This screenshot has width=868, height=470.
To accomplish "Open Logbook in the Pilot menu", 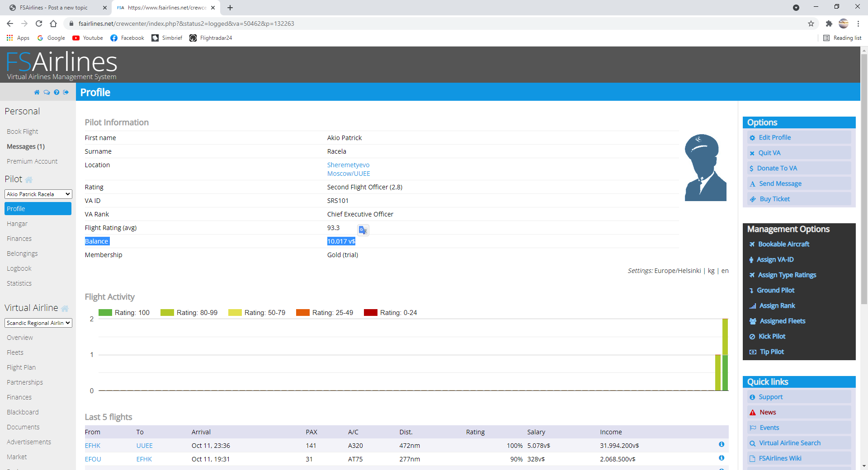I will 19,268.
